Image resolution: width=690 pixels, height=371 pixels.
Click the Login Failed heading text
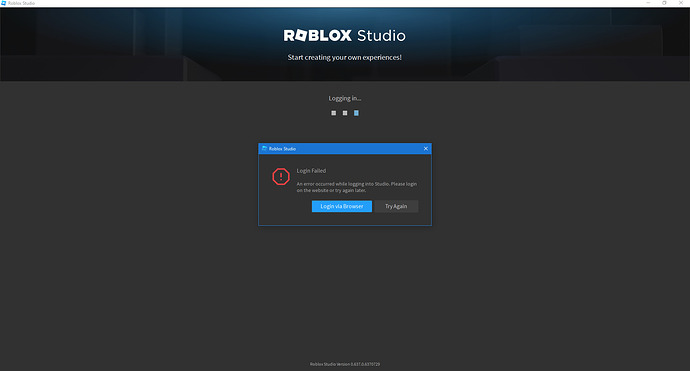(311, 171)
